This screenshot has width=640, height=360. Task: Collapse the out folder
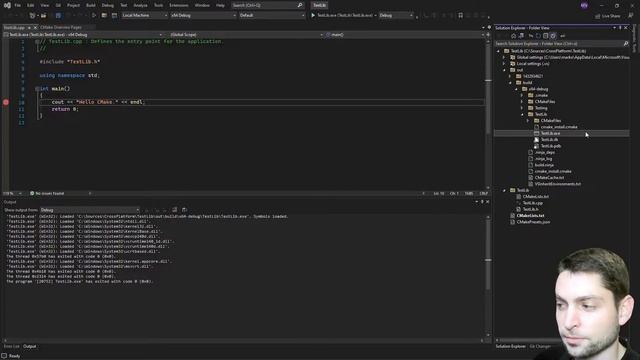pos(504,70)
